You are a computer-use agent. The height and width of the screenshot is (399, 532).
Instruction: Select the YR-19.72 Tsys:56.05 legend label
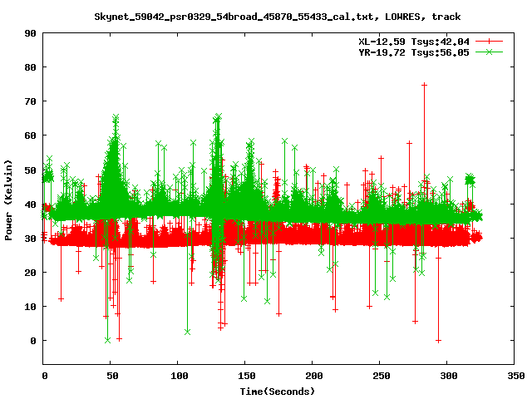point(414,52)
